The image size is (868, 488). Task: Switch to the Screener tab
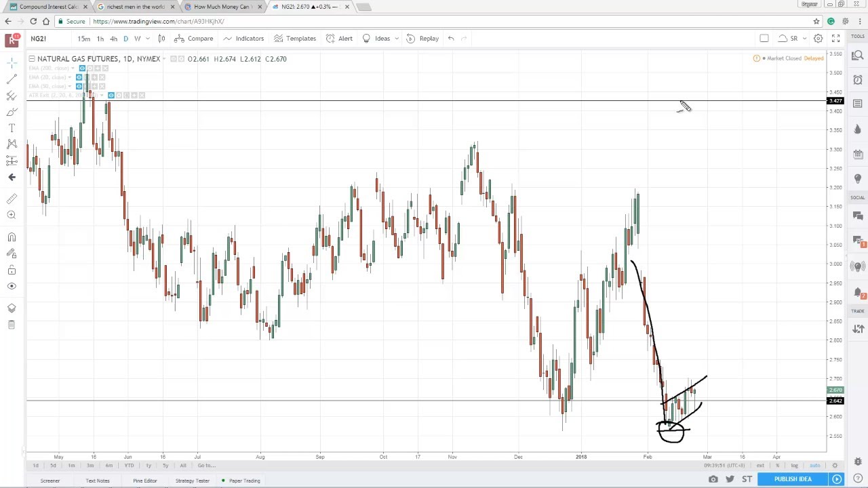50,481
